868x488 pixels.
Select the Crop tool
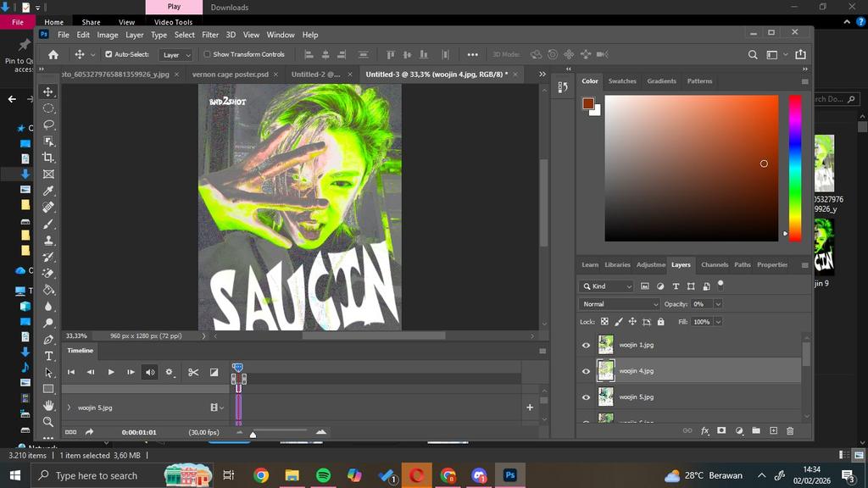tap(48, 158)
